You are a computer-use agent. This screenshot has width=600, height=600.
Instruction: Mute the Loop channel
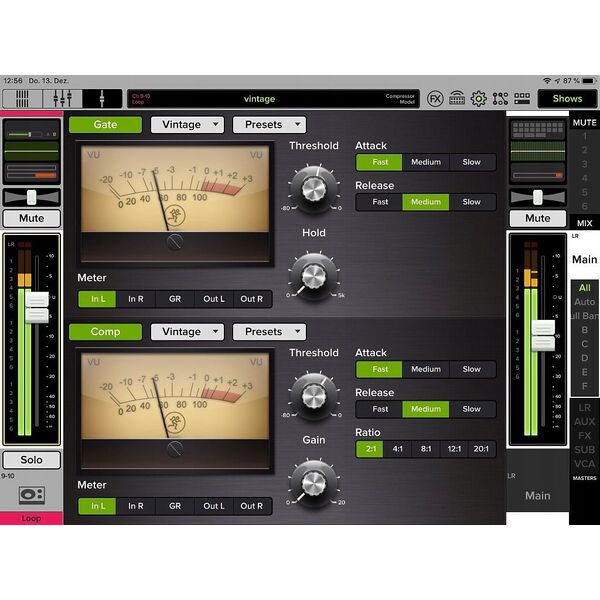32,218
